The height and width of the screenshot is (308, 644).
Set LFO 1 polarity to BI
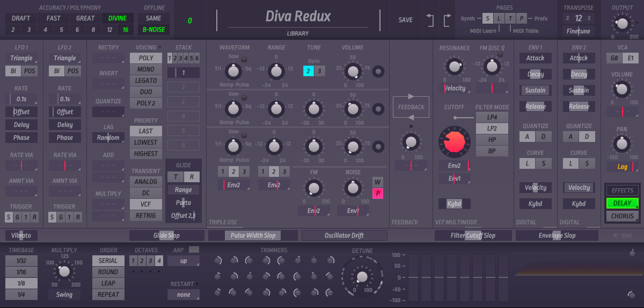[x=13, y=71]
